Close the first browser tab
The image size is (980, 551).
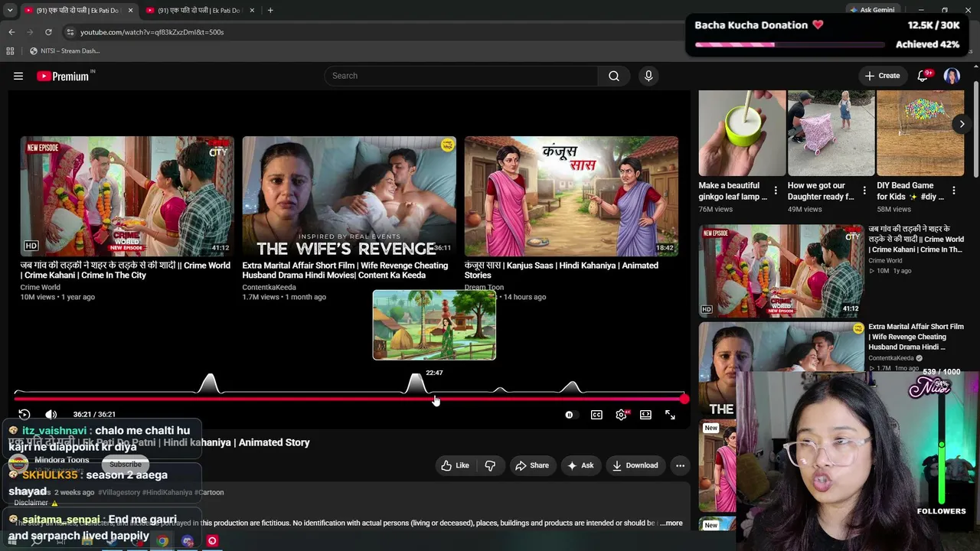tap(130, 10)
